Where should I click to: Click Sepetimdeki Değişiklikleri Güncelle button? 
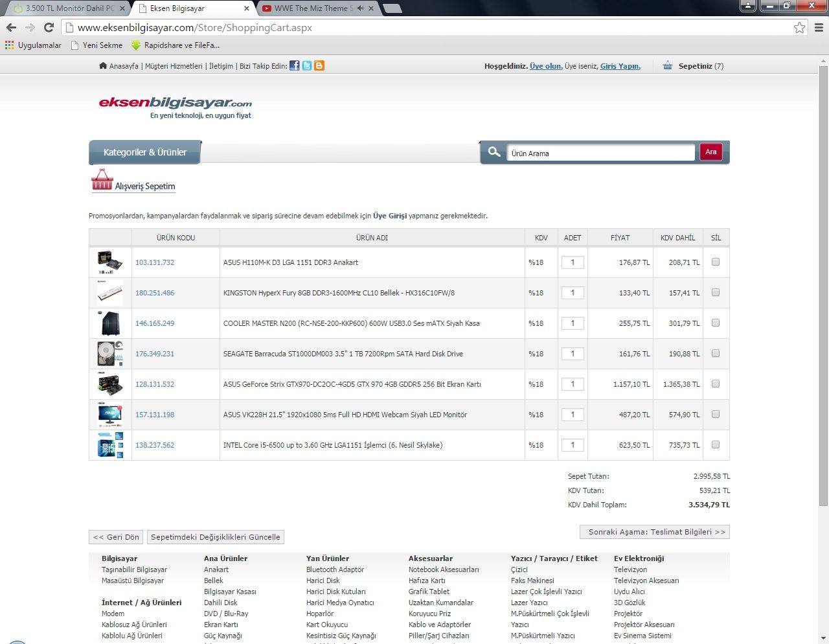[x=216, y=537]
